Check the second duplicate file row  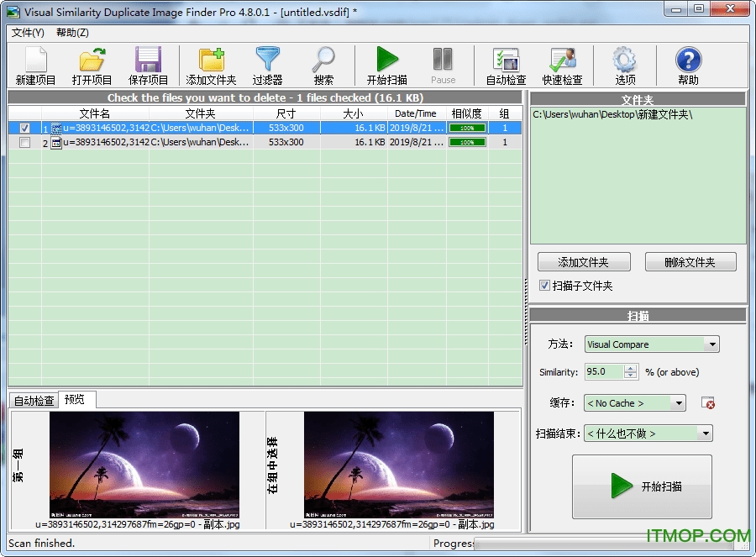coord(24,142)
